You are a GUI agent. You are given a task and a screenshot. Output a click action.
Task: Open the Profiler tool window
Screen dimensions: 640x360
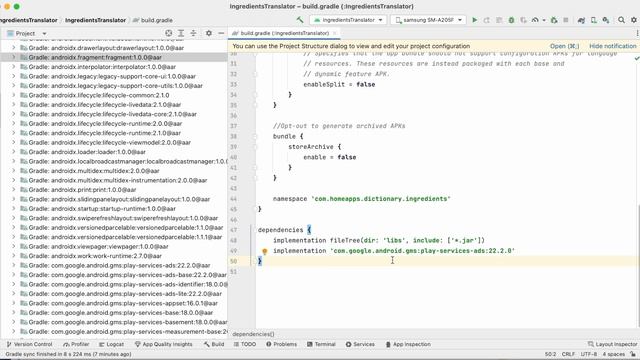[76, 344]
